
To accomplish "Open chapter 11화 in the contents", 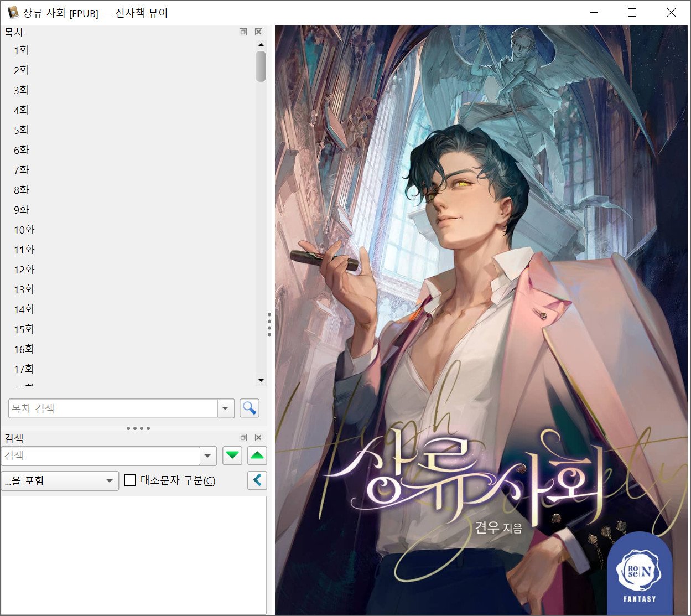I will click(x=24, y=250).
